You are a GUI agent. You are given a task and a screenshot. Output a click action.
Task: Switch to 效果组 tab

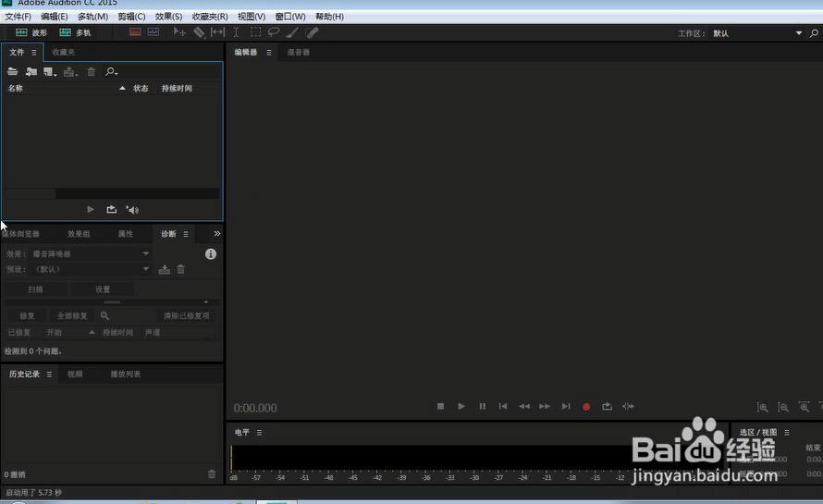tap(79, 234)
